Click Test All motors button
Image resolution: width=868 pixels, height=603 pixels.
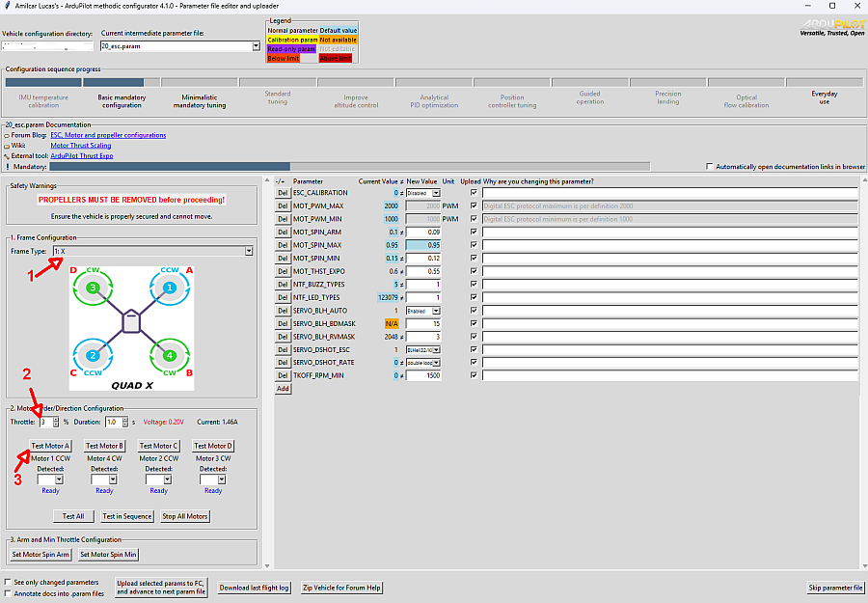(73, 516)
